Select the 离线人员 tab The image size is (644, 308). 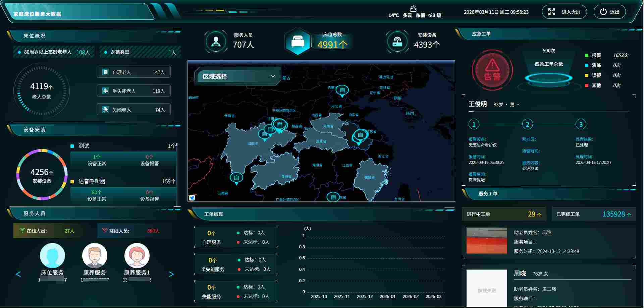coord(134,231)
